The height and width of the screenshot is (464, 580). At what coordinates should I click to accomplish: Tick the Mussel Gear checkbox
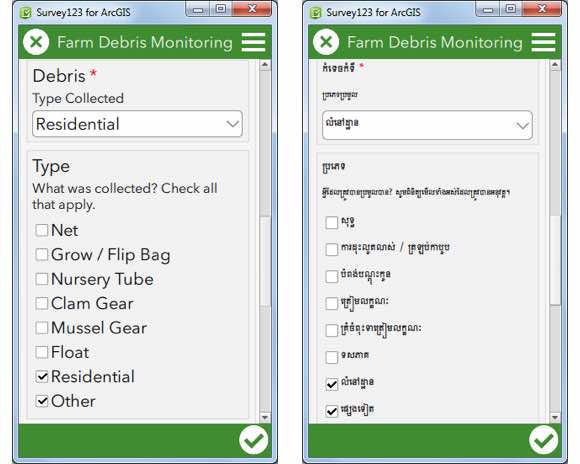tap(41, 328)
